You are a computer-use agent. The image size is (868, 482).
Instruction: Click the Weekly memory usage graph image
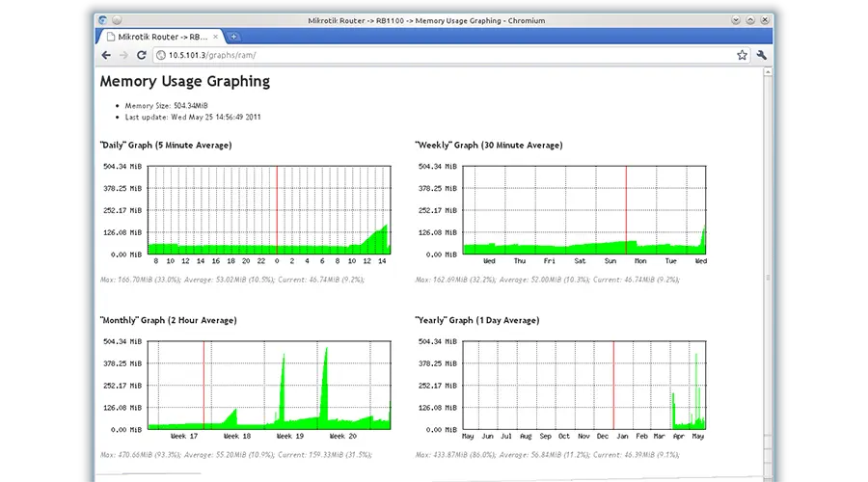pos(562,214)
